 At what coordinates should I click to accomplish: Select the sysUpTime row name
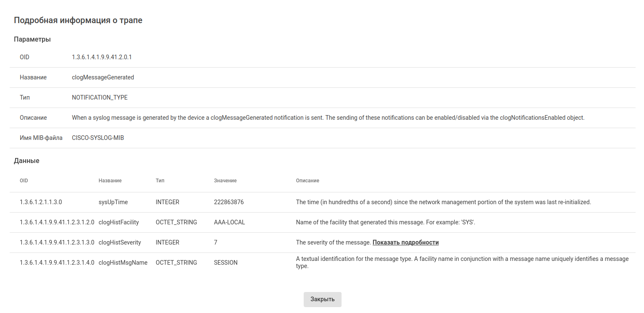tap(113, 202)
